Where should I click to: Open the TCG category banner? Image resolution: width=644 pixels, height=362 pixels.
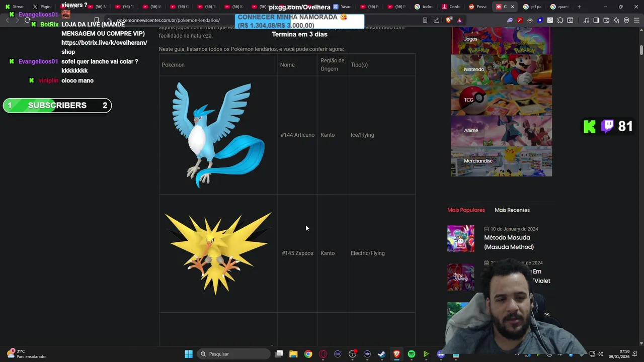[501, 100]
